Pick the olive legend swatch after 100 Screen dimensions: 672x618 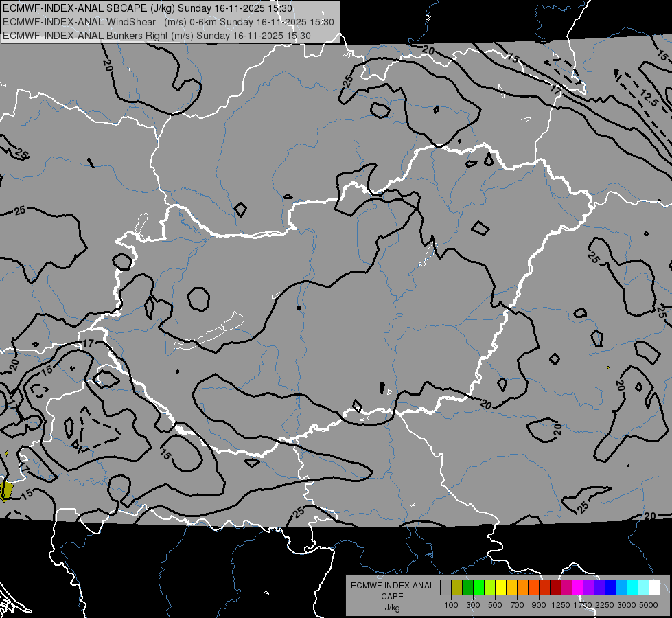click(457, 587)
